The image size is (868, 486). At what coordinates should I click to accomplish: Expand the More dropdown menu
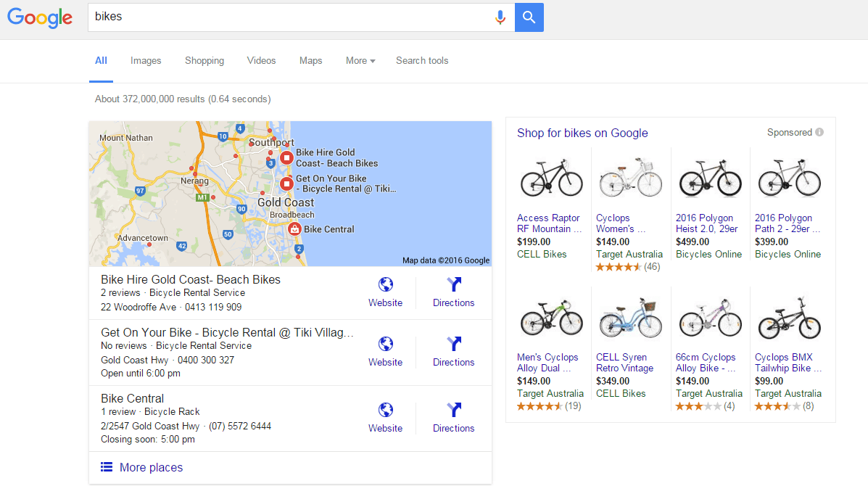(360, 61)
